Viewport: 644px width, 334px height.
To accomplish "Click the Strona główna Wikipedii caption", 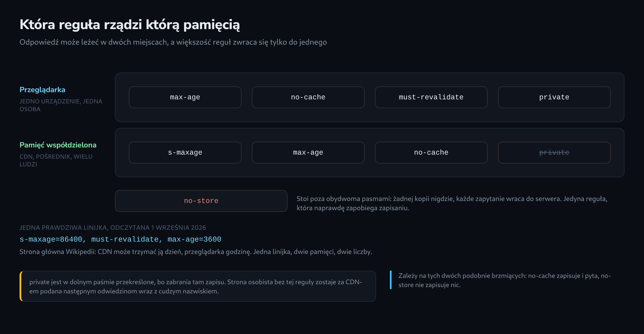I will tap(196, 252).
